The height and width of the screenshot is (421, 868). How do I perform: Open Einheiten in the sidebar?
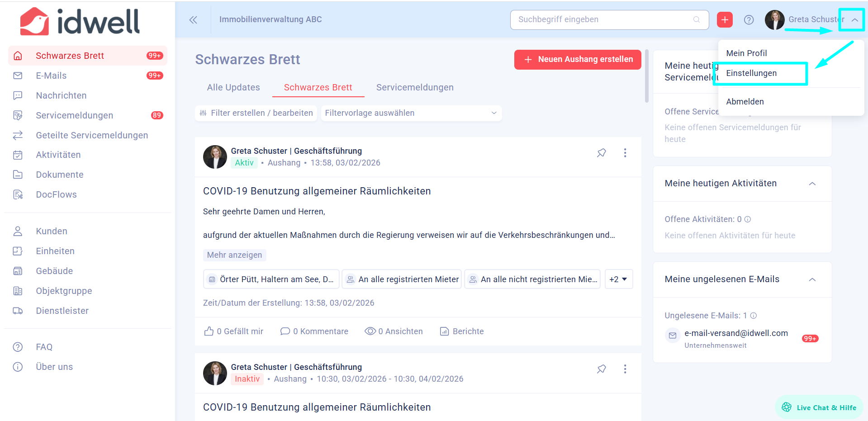point(88,251)
